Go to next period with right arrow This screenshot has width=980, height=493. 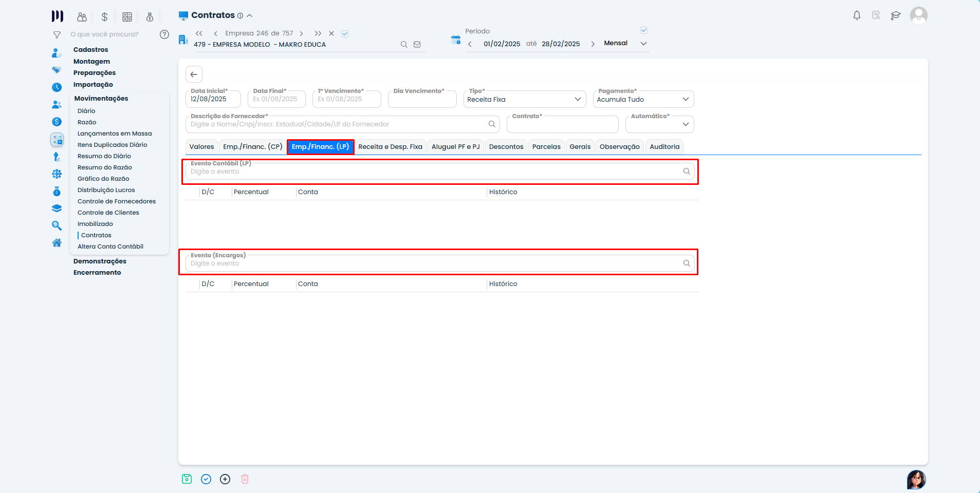click(x=593, y=44)
